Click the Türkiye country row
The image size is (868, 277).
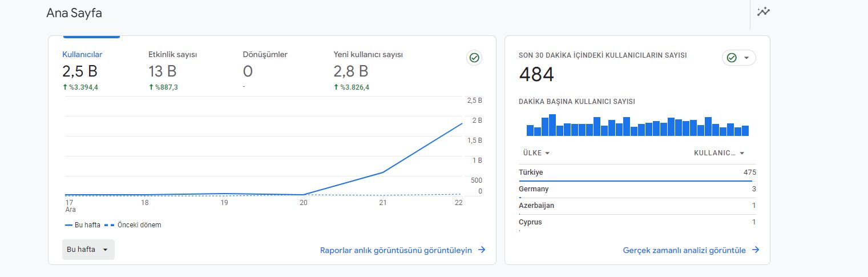pyautogui.click(x=637, y=172)
